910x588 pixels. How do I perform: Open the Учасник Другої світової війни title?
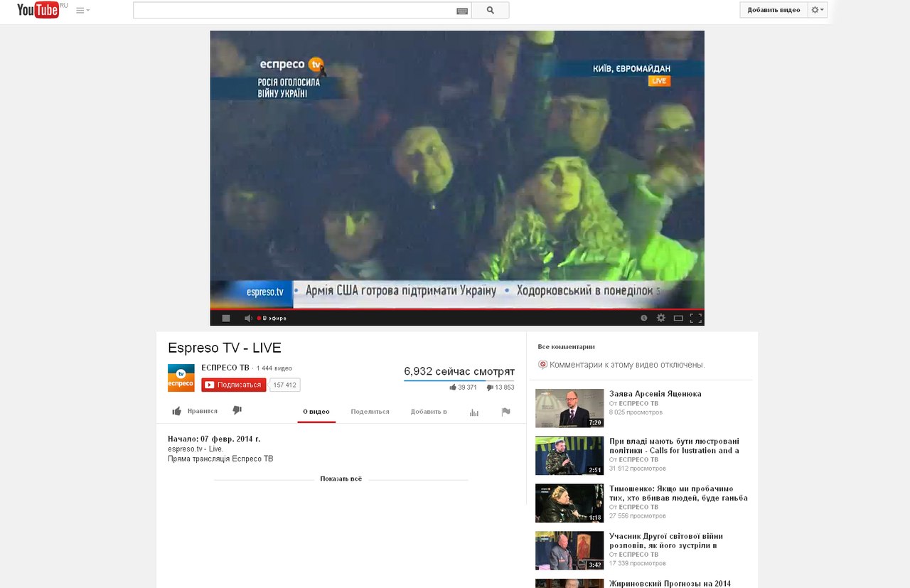coord(666,541)
